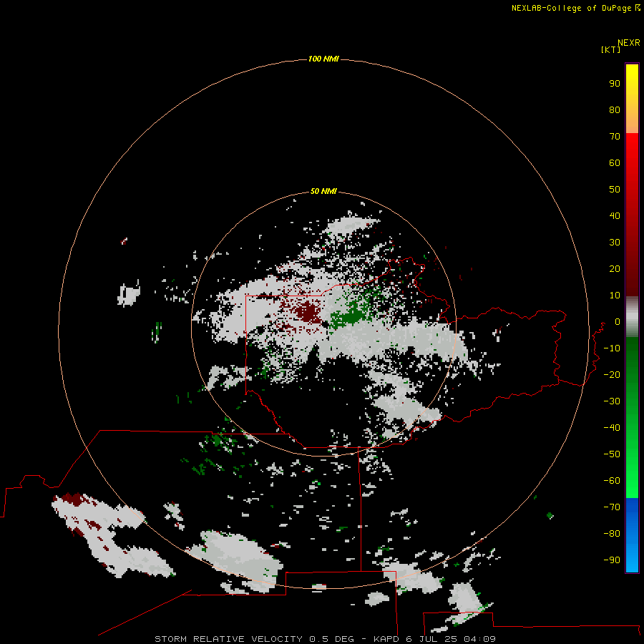Click the positive 90 knot scale value

tap(615, 84)
